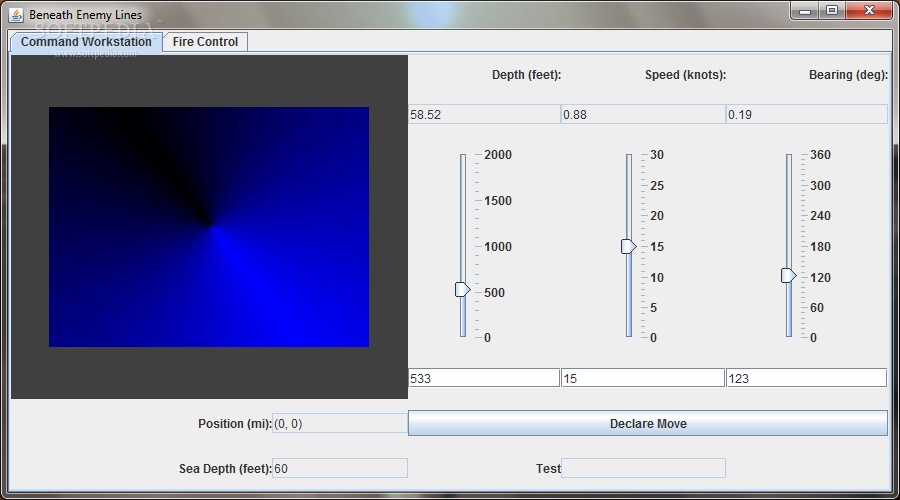Click the 20 label on speed scale
This screenshot has width=900, height=500.
(x=657, y=215)
